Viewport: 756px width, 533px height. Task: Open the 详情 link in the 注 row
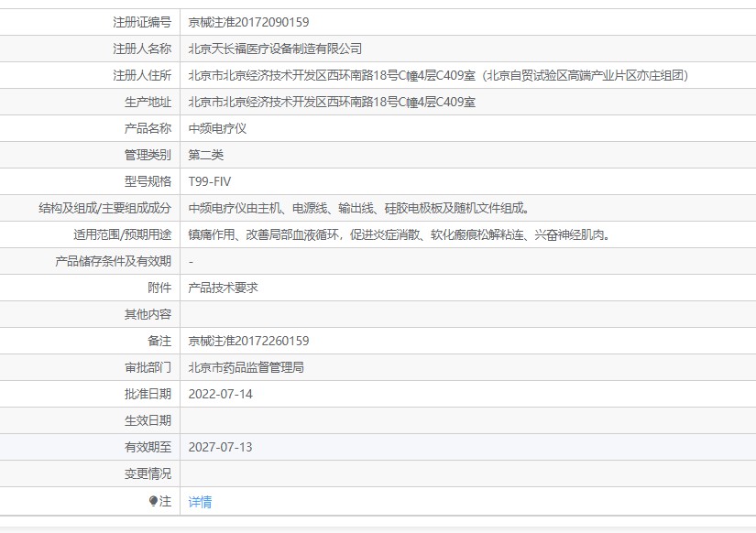coord(200,502)
